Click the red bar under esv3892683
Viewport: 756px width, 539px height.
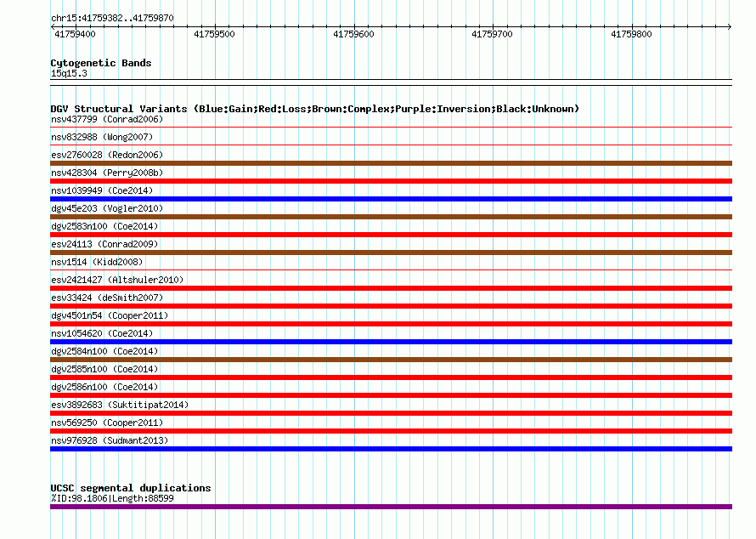click(x=391, y=413)
